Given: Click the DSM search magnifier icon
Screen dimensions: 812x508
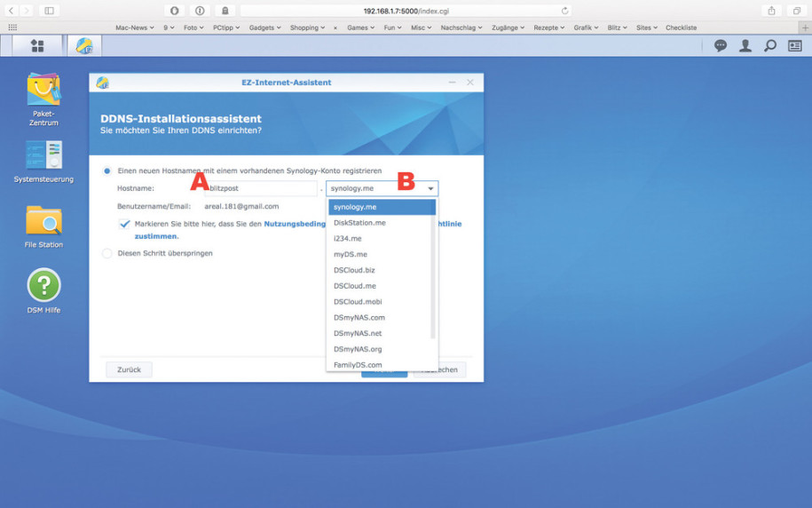Looking at the screenshot, I should tap(770, 46).
